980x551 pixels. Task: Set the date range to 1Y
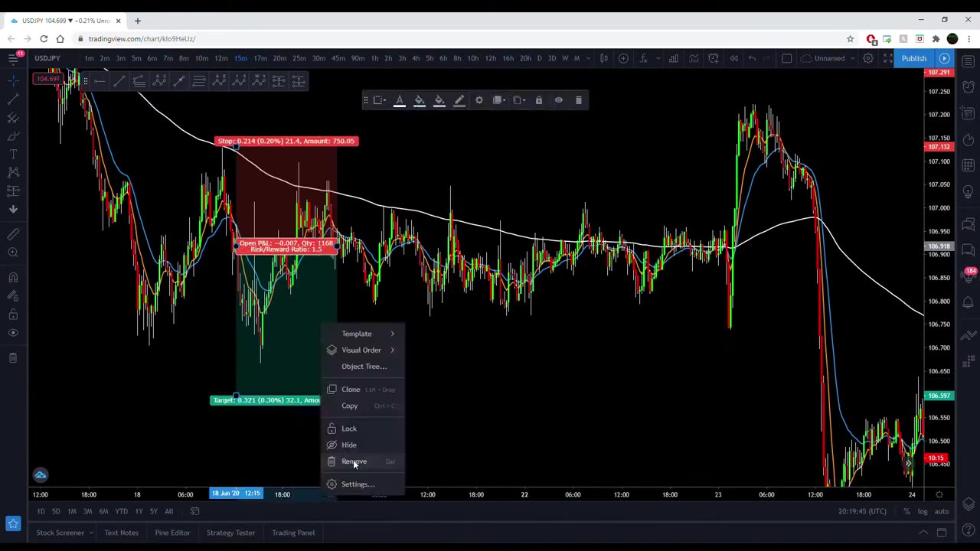point(139,511)
